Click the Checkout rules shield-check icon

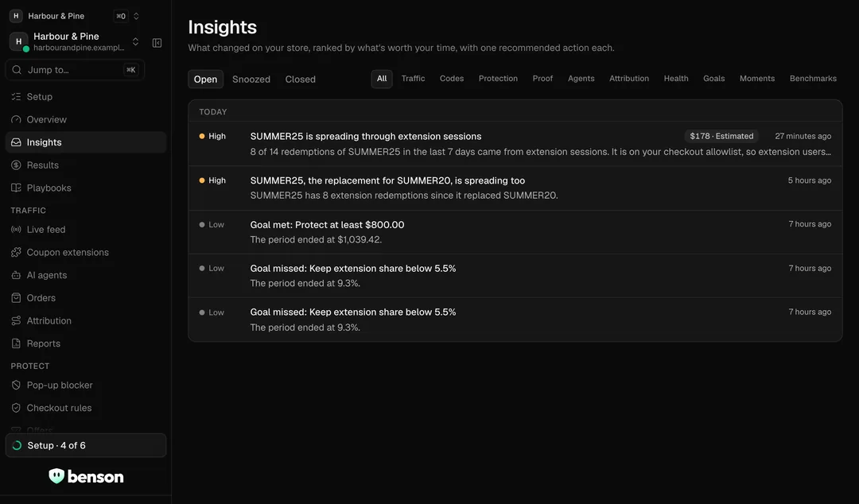click(x=16, y=408)
